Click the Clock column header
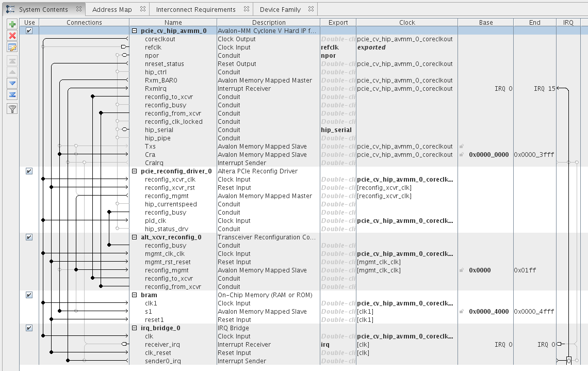Image resolution: width=588 pixels, height=371 pixels. coord(406,23)
